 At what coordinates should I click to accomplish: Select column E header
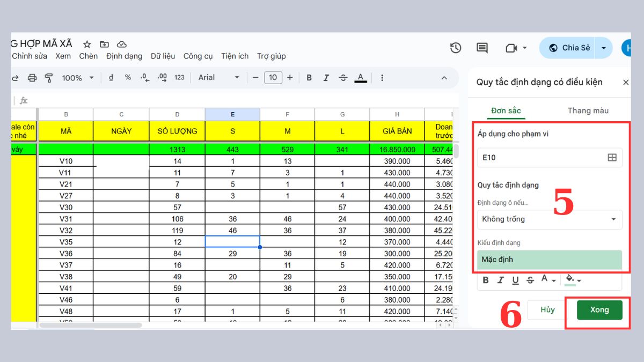[232, 114]
